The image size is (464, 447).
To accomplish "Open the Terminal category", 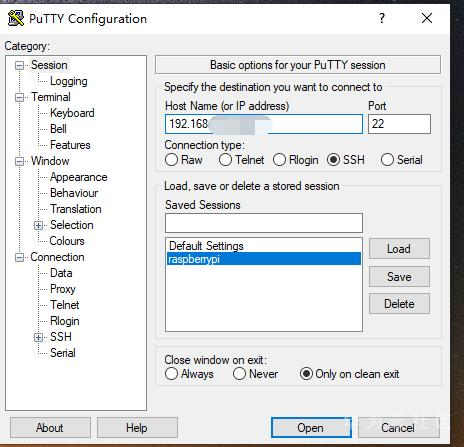I will pos(51,97).
